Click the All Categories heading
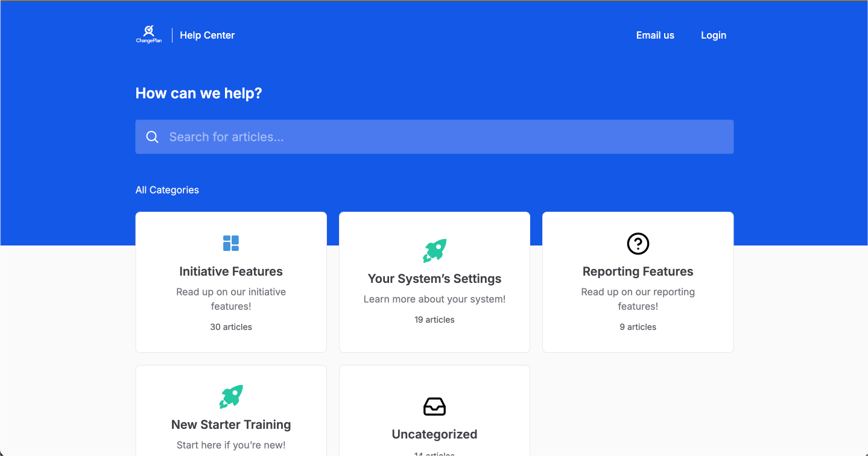 point(167,189)
